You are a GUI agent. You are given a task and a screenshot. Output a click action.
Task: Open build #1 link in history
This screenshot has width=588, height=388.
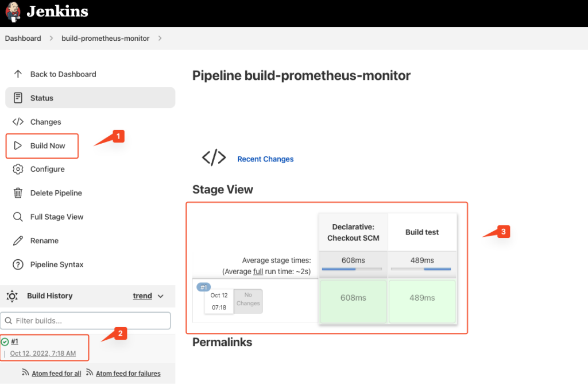(14, 341)
